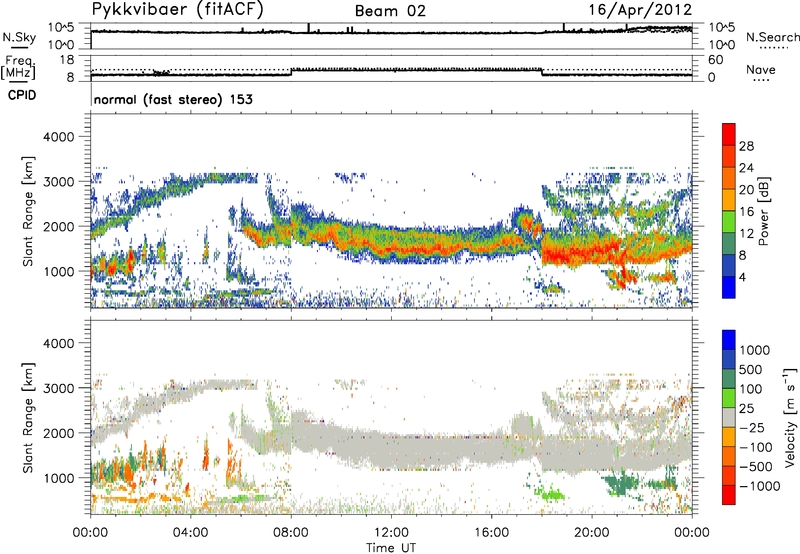
Task: Click the tall noise spike near 08:40 in N.Sky
Action: click(308, 28)
